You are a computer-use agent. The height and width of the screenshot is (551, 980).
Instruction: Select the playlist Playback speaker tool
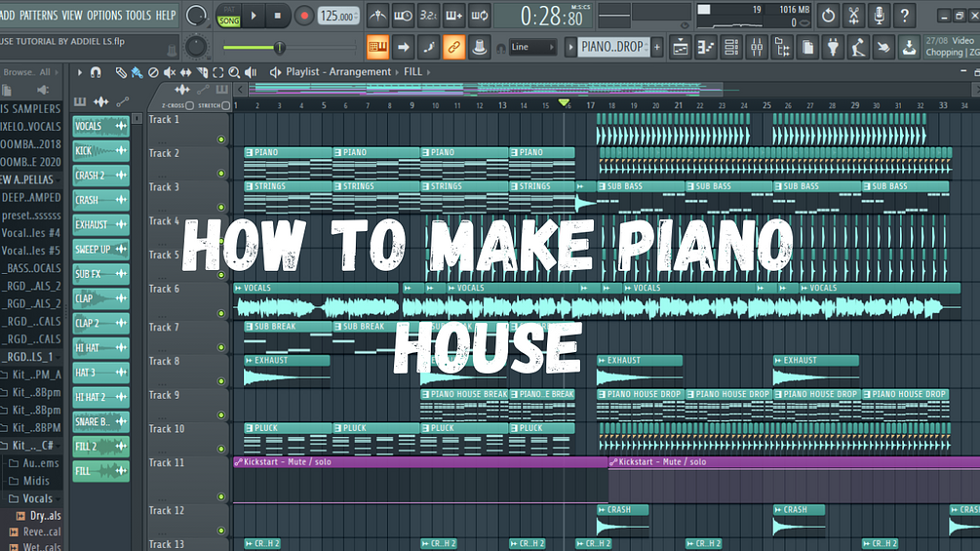pos(251,72)
